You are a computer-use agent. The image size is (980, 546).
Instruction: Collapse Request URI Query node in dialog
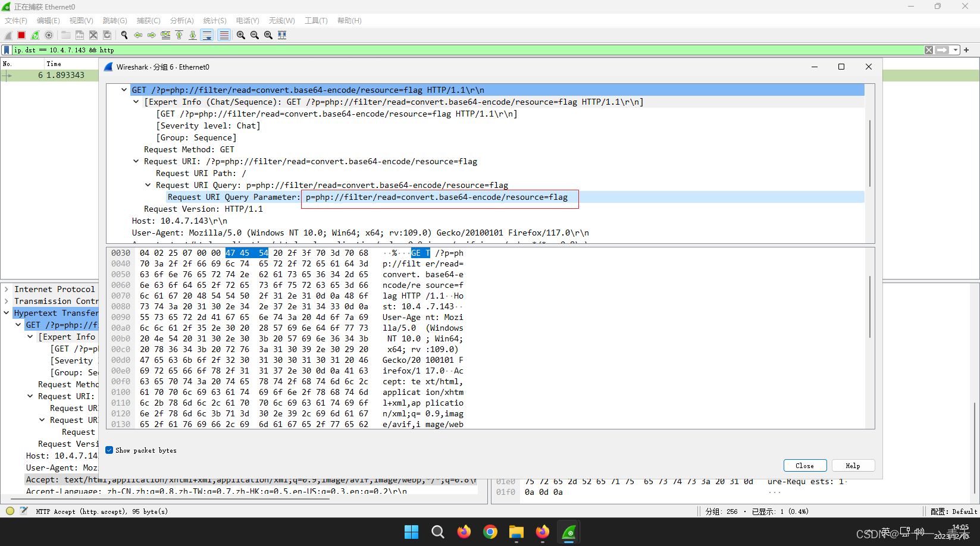click(148, 185)
